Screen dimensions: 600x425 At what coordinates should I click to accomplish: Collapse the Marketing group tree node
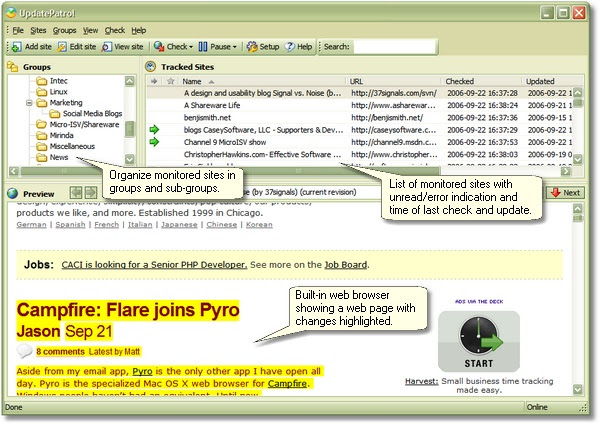[x=29, y=103]
